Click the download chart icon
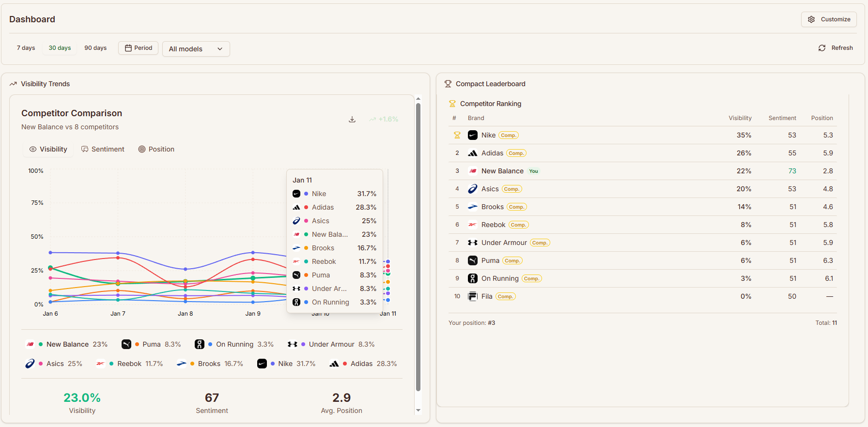 [352, 120]
